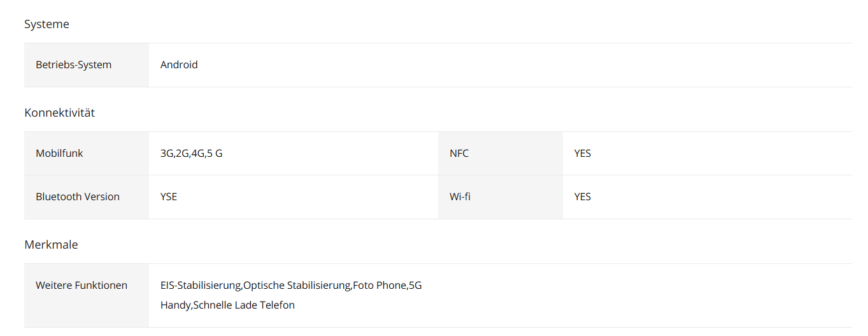Image resolution: width=868 pixels, height=336 pixels.
Task: Click the Schnelle Lade Telefon phrase
Action: point(244,305)
